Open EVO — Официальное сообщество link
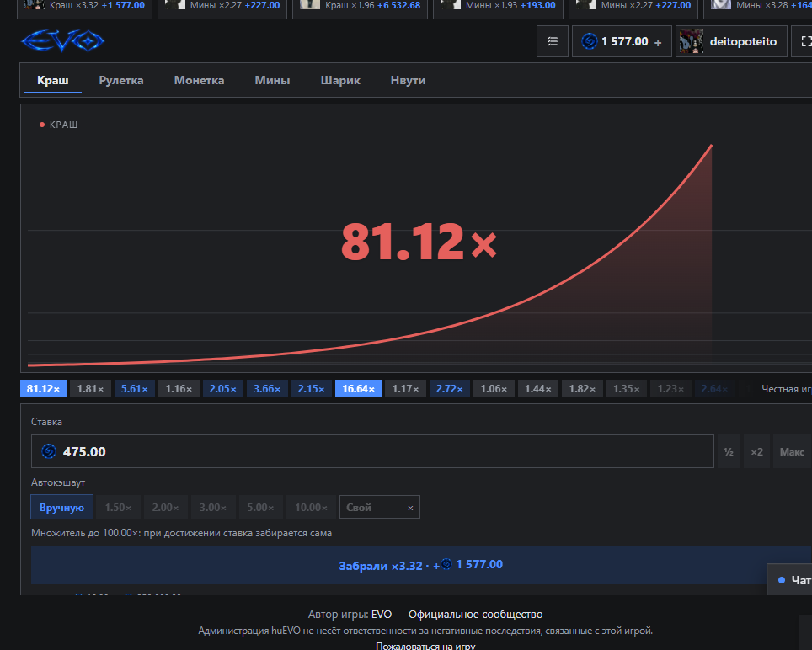 click(457, 615)
